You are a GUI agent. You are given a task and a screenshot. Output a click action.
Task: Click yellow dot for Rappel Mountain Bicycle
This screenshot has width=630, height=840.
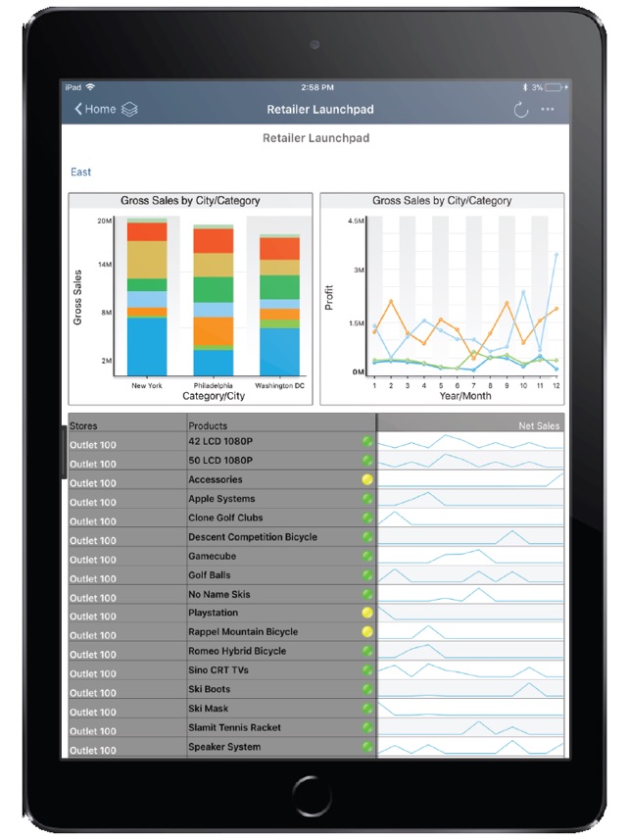click(367, 632)
